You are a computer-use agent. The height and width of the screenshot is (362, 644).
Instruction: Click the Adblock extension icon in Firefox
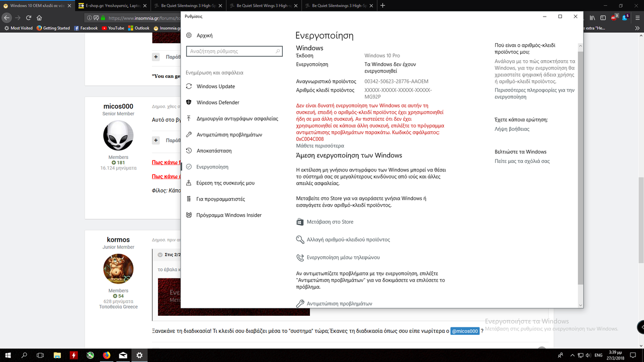[614, 17]
